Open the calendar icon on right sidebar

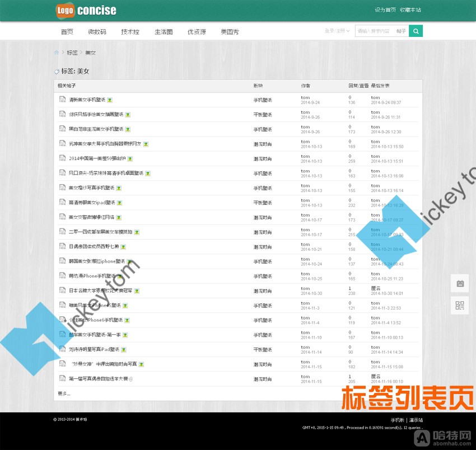460,283
